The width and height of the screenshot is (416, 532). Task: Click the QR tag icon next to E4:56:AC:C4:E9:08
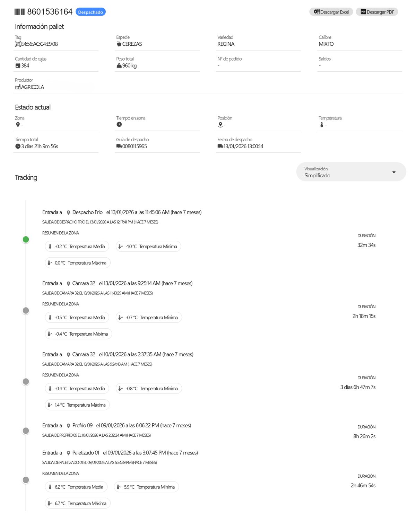pos(18,44)
